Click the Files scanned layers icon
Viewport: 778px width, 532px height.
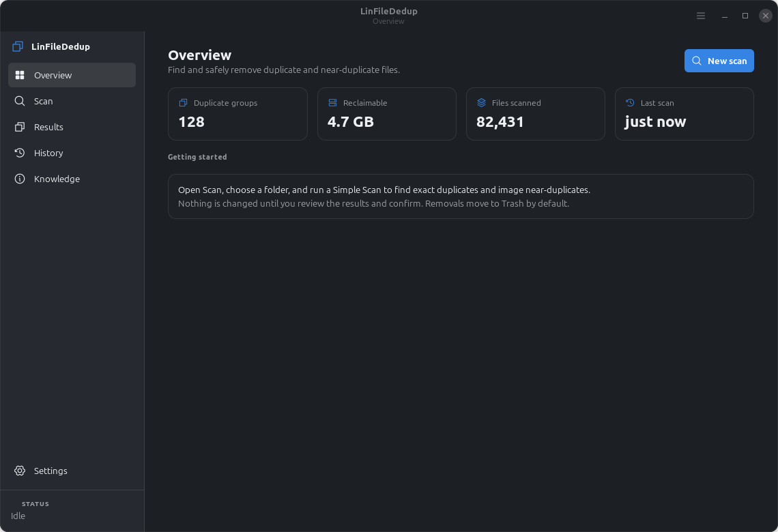(481, 102)
